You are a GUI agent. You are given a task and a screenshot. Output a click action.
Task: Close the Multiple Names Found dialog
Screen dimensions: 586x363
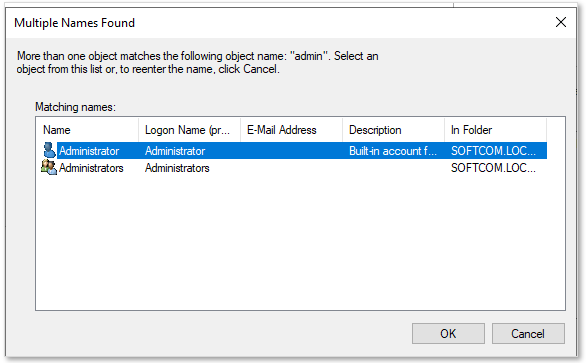pos(561,22)
